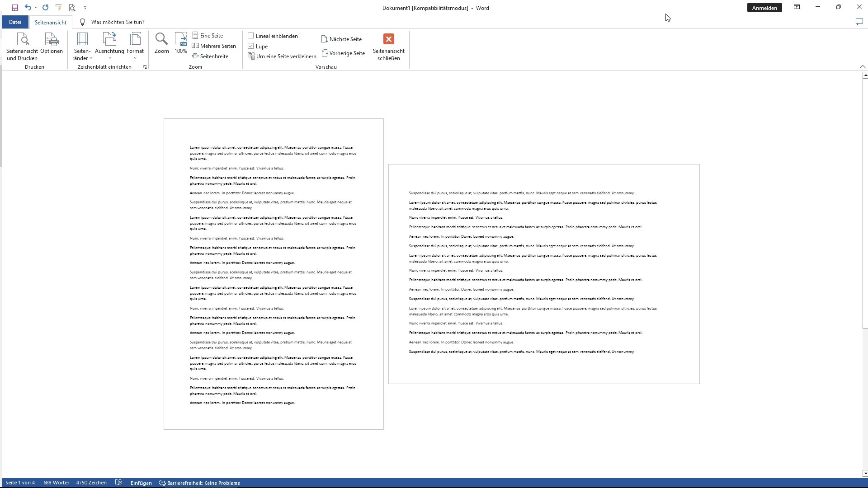Set zoom to 100%
This screenshot has height=488, width=868.
click(x=181, y=43)
